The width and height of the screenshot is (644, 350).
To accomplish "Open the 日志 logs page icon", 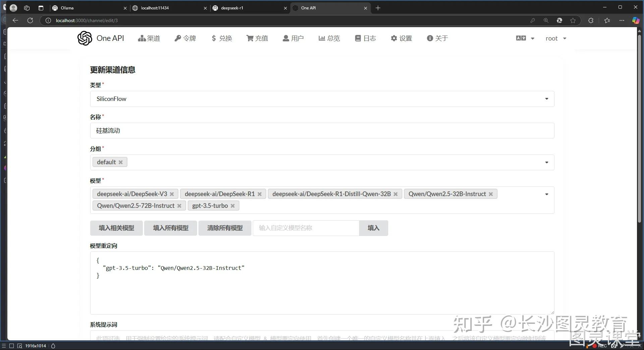I will pos(358,38).
